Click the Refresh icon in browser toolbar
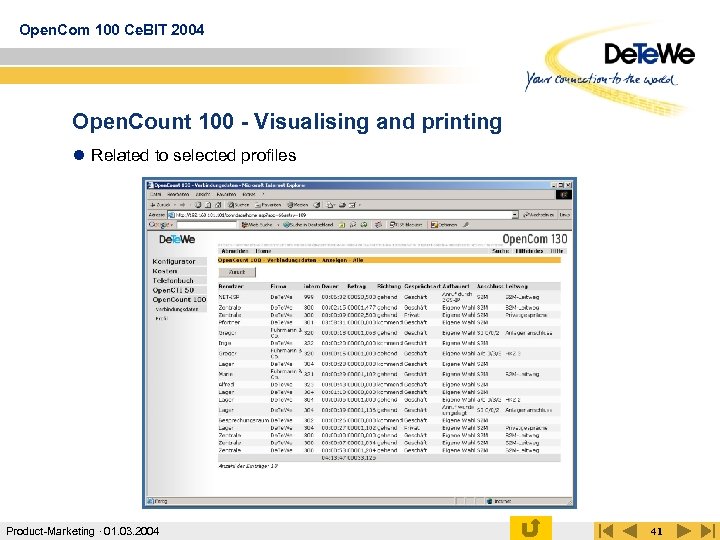 tap(208, 205)
